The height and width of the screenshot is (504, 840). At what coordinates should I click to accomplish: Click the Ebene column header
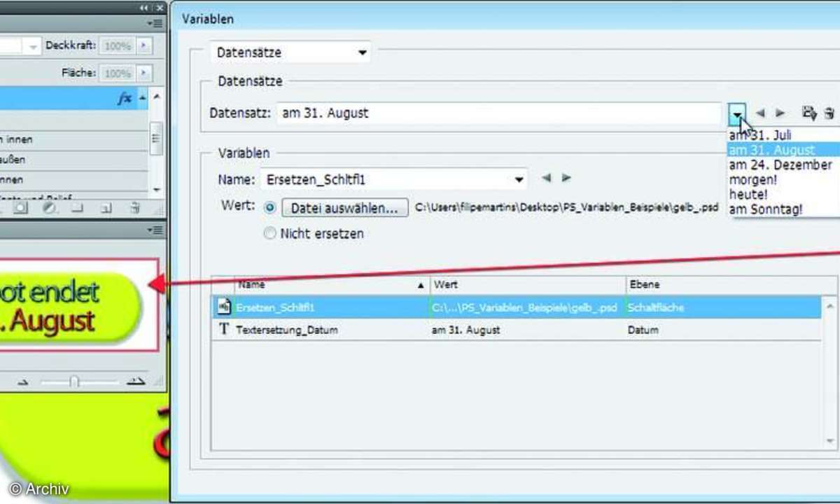tap(722, 285)
